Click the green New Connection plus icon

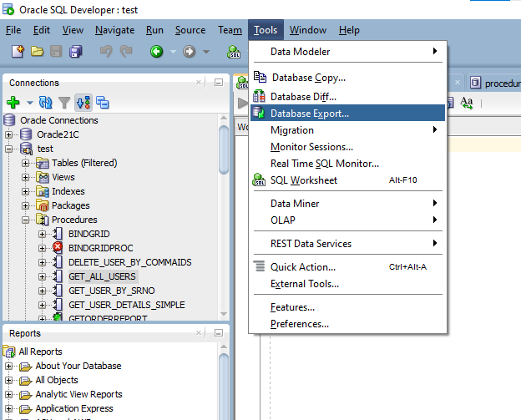tap(13, 103)
